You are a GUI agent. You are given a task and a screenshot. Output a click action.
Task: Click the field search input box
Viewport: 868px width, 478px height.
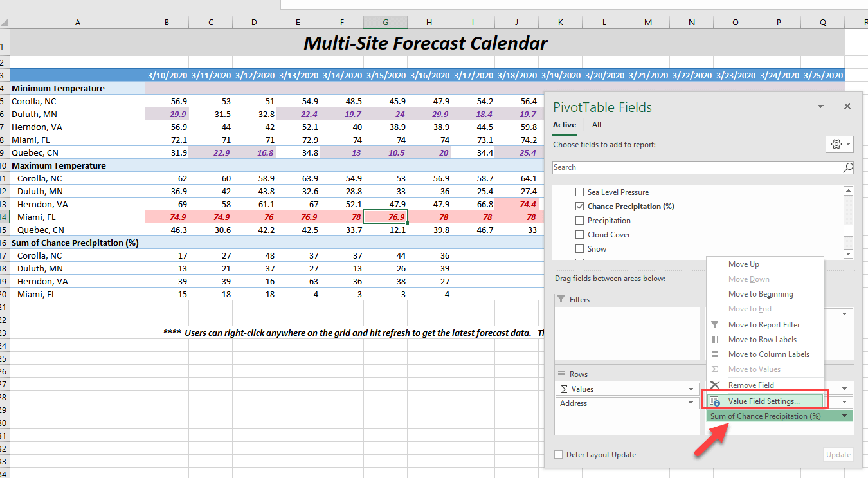tap(698, 167)
